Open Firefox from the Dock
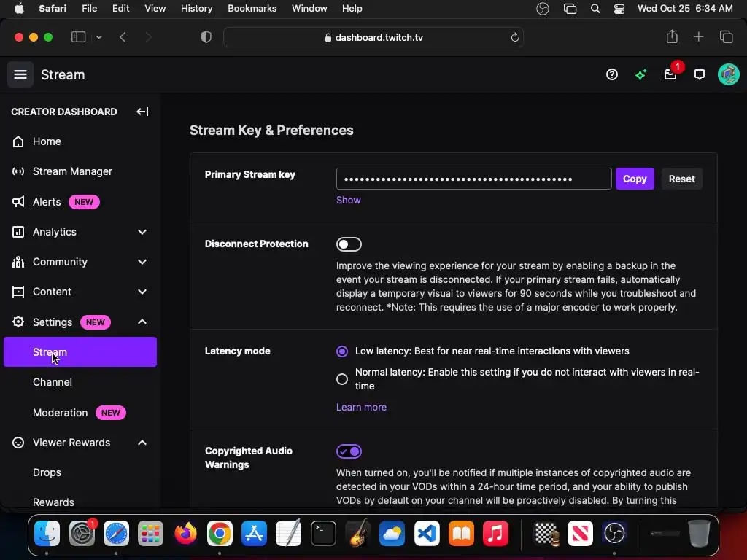This screenshot has width=747, height=560. [185, 533]
